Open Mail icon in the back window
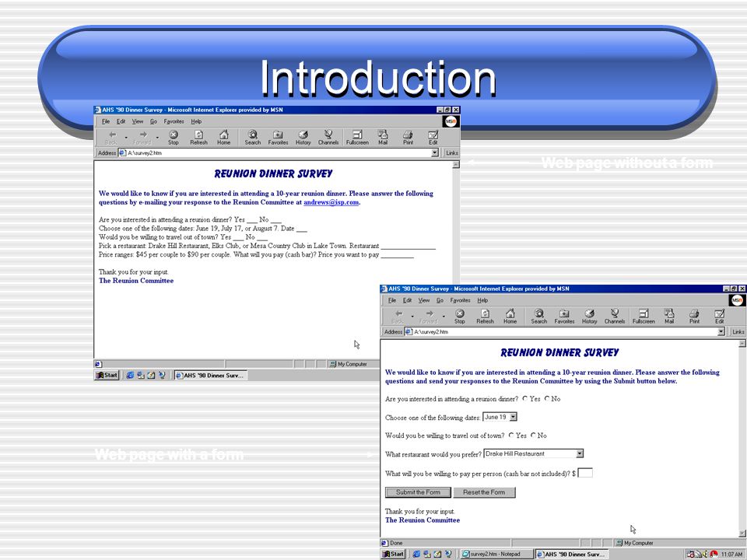Screen dimensions: 747x560 pos(383,138)
